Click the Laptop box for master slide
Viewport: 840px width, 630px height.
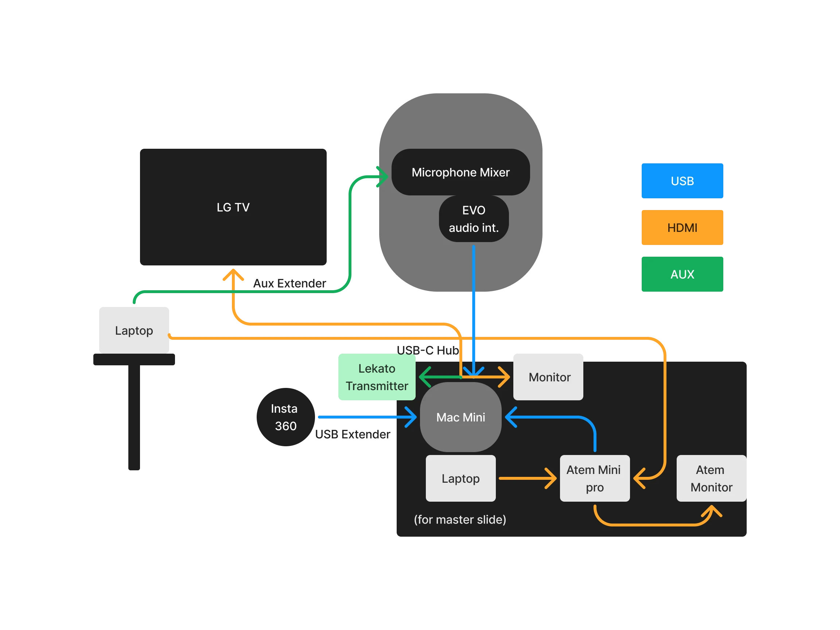coord(460,478)
